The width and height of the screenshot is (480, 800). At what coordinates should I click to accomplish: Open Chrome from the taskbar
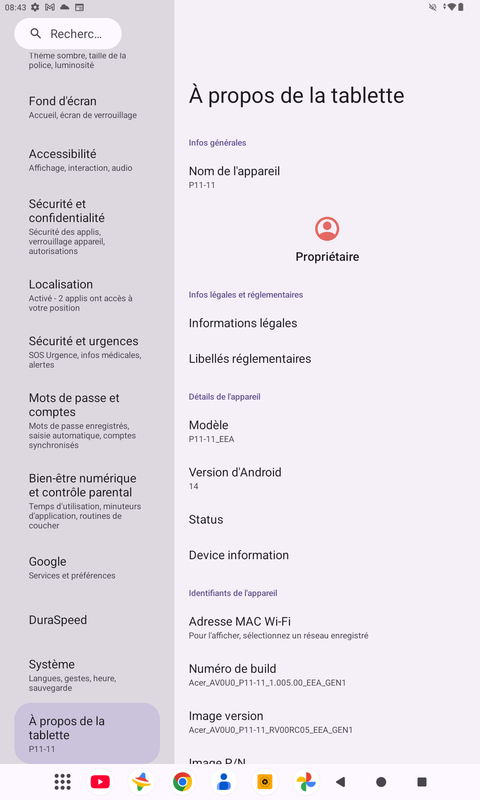[182, 782]
